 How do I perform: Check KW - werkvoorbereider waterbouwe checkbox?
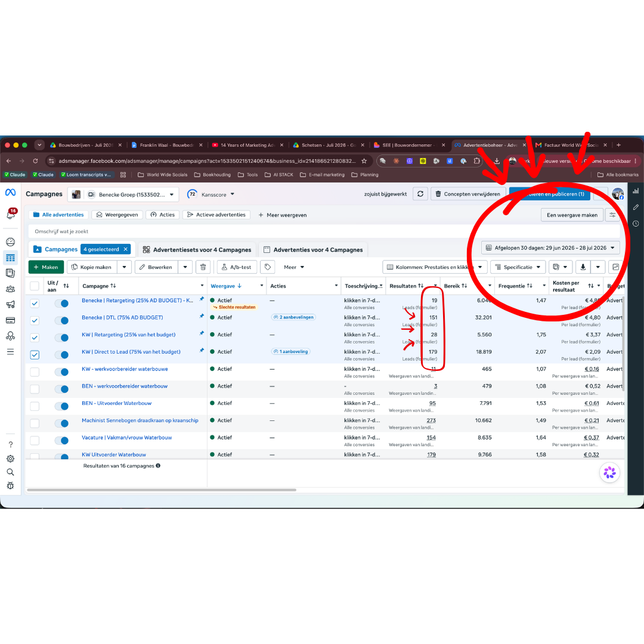tap(35, 372)
